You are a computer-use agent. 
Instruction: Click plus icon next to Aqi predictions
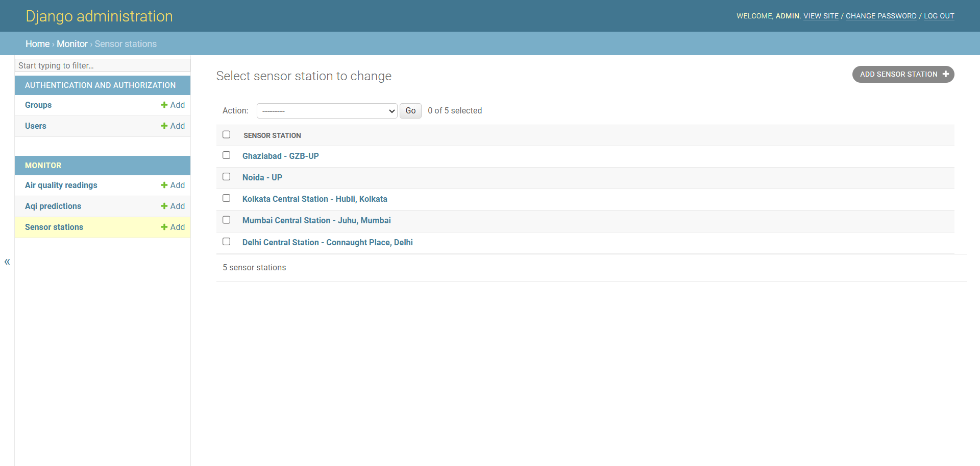[164, 206]
